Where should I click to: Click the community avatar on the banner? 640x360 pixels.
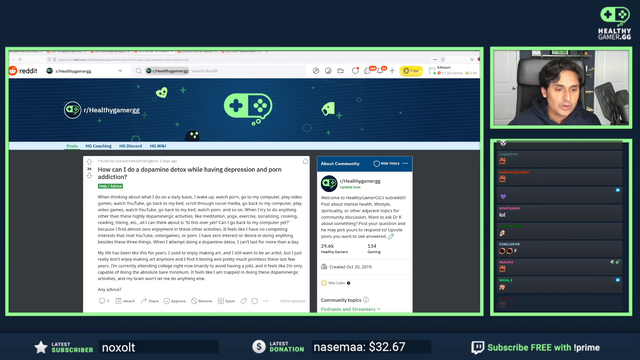click(72, 110)
